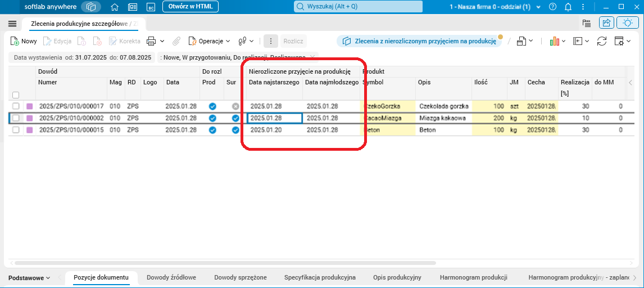644x288 pixels.
Task: Click purple status marker of 2025/ZPS/010/000017
Action: (x=30, y=106)
